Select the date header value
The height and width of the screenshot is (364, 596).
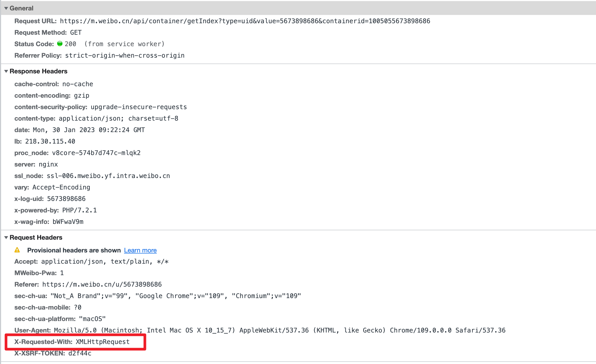[89, 130]
